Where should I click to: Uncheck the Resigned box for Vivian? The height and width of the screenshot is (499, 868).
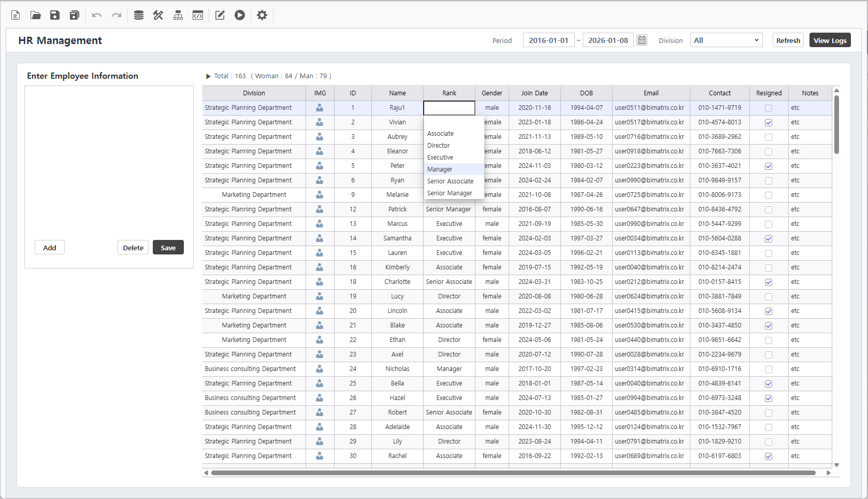coord(769,123)
